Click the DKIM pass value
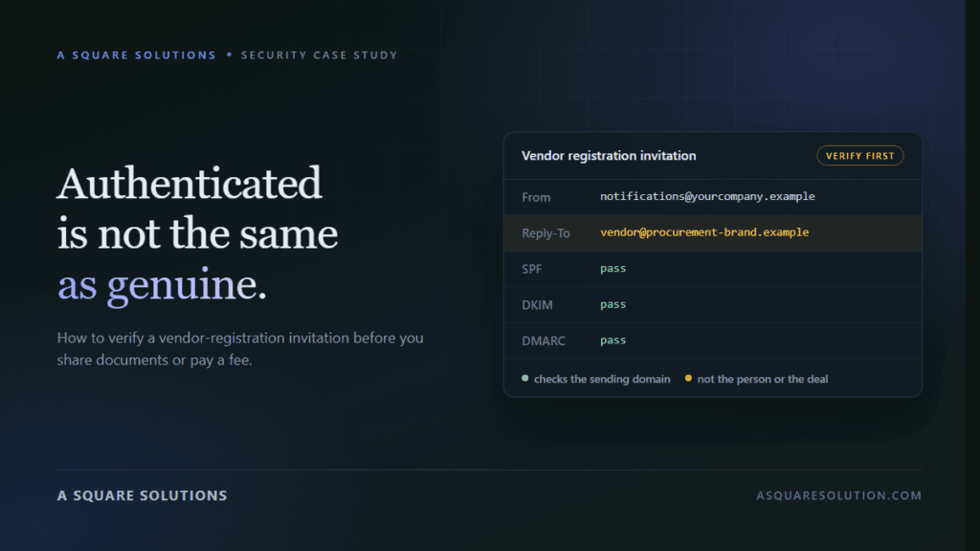Viewport: 980px width, 551px height. 613,304
